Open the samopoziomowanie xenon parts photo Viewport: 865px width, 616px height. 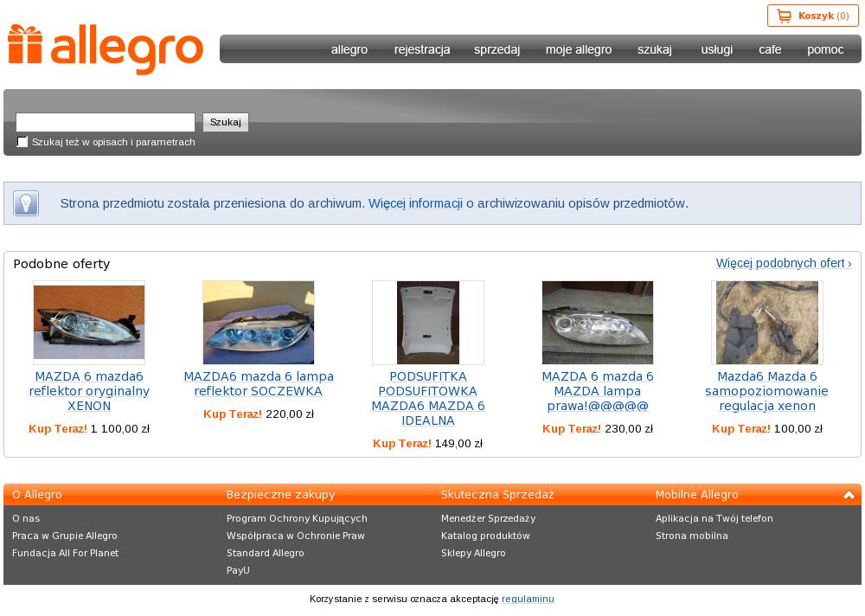tap(766, 323)
